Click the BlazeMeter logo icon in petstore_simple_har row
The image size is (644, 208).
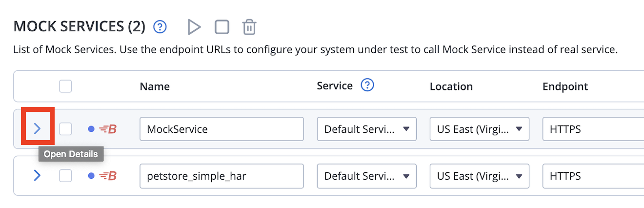coord(108,176)
